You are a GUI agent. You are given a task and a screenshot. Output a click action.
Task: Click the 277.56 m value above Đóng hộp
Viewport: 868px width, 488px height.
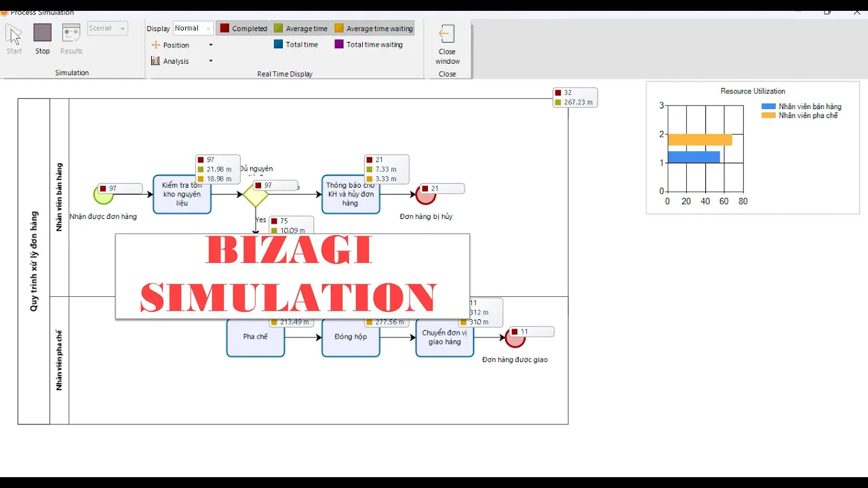click(x=390, y=322)
